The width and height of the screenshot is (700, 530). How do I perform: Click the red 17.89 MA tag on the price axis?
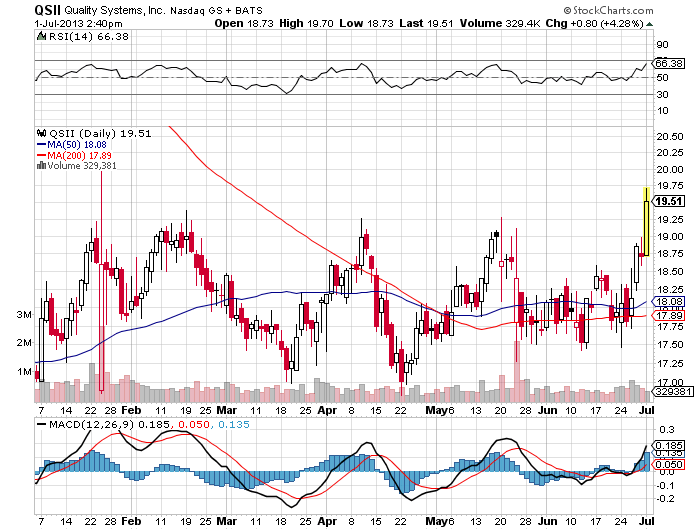[x=669, y=316]
